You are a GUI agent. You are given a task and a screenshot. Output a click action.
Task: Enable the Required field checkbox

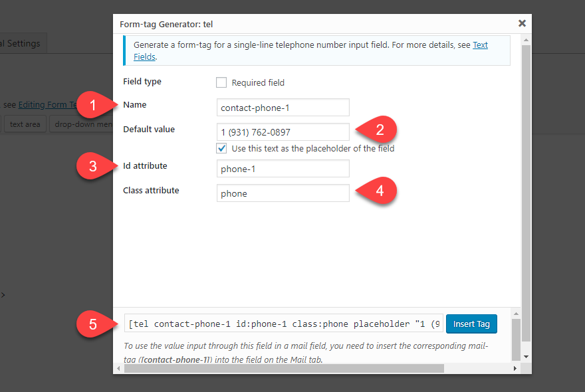click(221, 83)
